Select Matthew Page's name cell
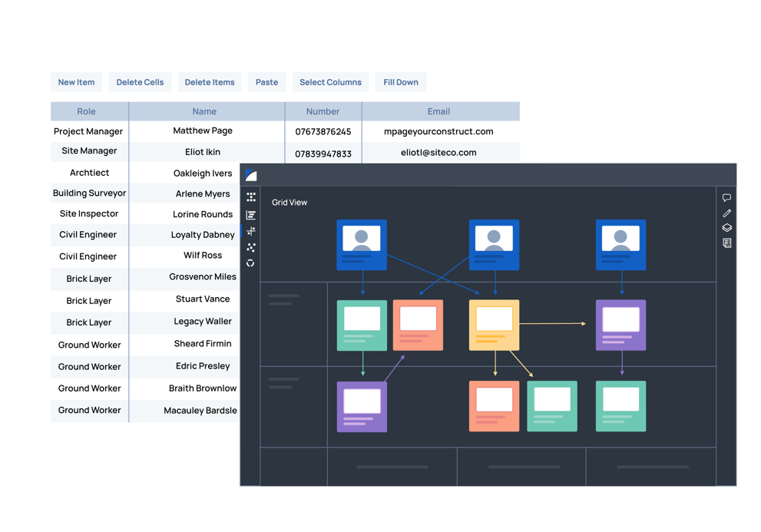The width and height of the screenshot is (761, 532). click(x=204, y=131)
